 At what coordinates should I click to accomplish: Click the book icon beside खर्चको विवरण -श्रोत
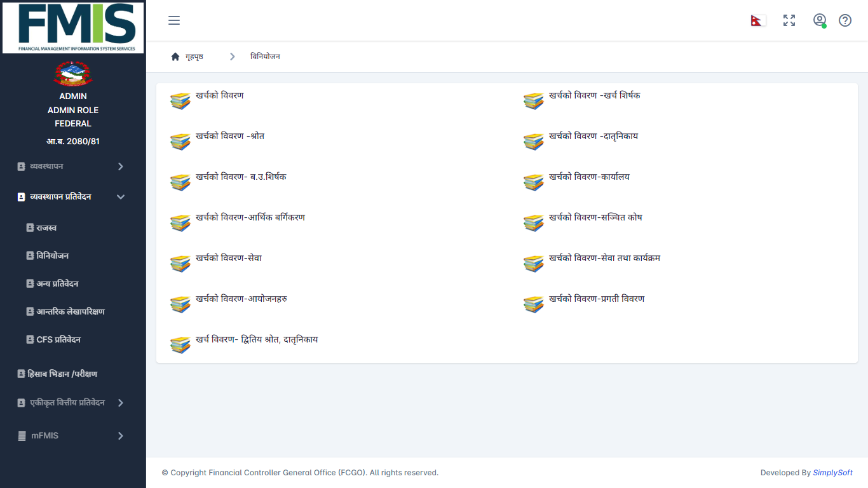click(180, 141)
